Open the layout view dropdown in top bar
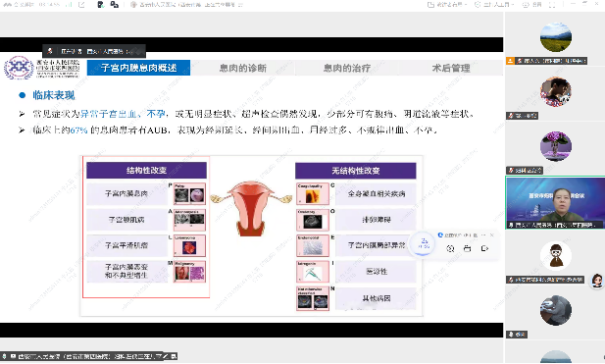605x364 pixels. click(x=447, y=5)
